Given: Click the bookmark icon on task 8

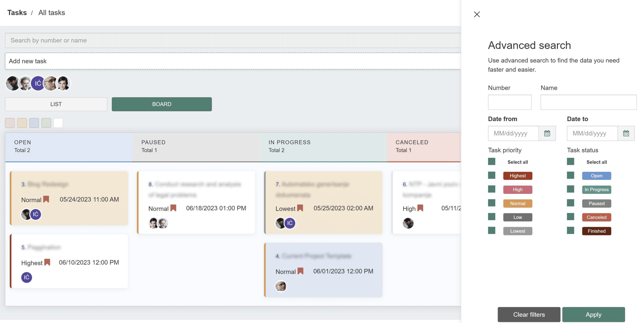Looking at the screenshot, I should coord(173,208).
